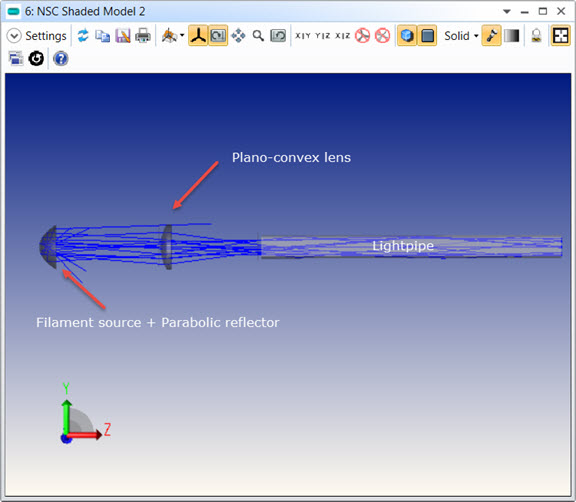This screenshot has height=502, width=576.
Task: Click the grayscale gradient background swatch
Action: click(511, 36)
